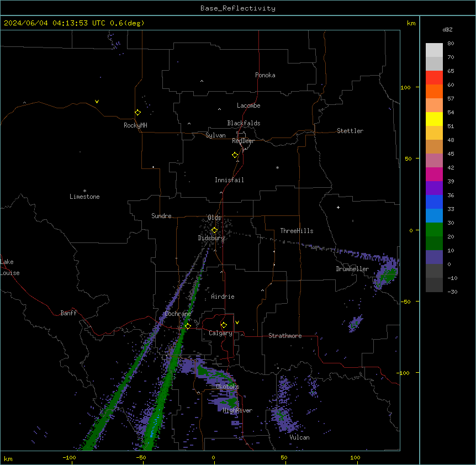Click the Didsbury label
Viewport: 476px width, 465px height.
211,238
